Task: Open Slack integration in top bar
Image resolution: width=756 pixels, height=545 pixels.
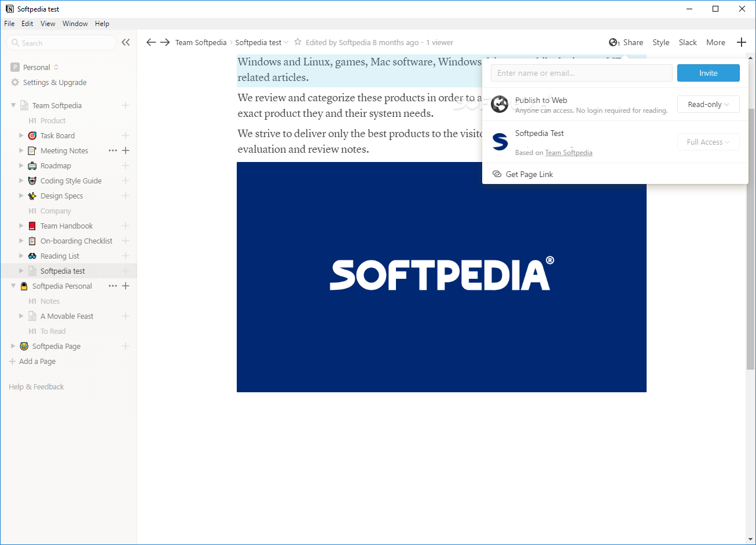Action: pos(688,42)
